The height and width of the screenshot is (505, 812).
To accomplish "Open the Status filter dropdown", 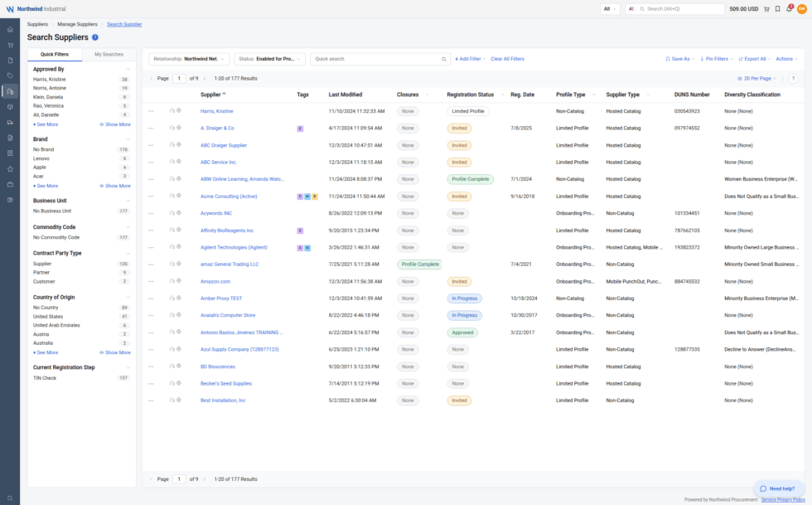I will coord(269,59).
